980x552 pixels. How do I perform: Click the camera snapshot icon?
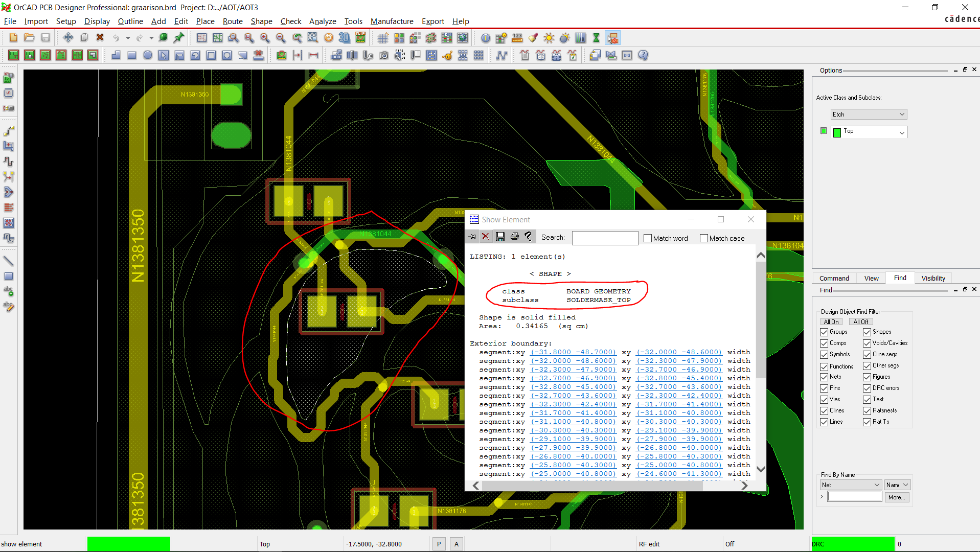click(384, 55)
